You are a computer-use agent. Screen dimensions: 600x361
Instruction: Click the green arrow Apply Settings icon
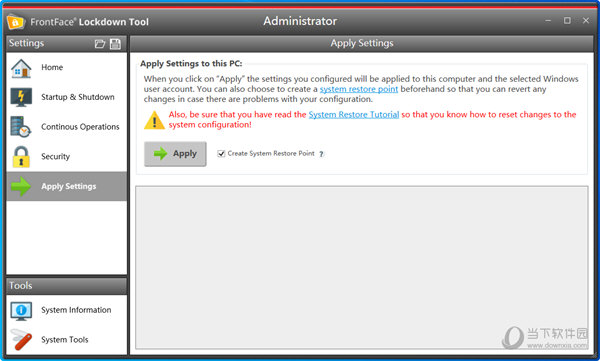(x=21, y=186)
